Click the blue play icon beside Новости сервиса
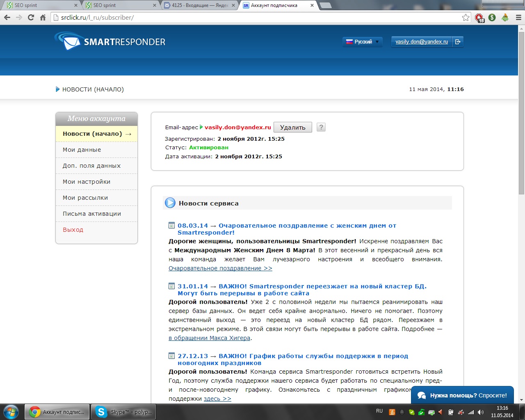The height and width of the screenshot is (420, 525). coord(170,203)
